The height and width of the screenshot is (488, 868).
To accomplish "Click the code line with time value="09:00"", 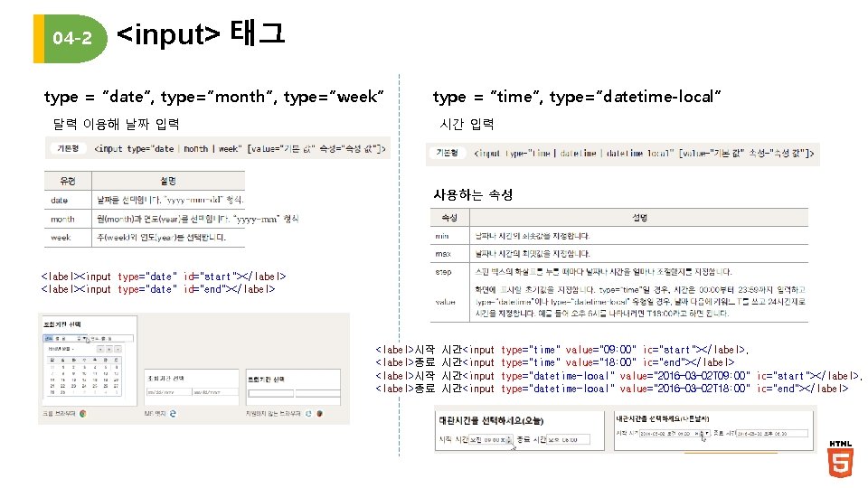I will [x=561, y=350].
